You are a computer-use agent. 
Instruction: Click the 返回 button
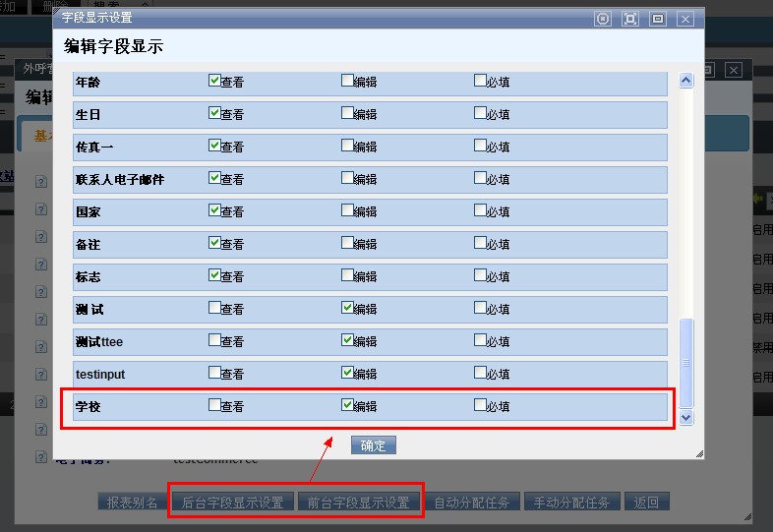646,502
